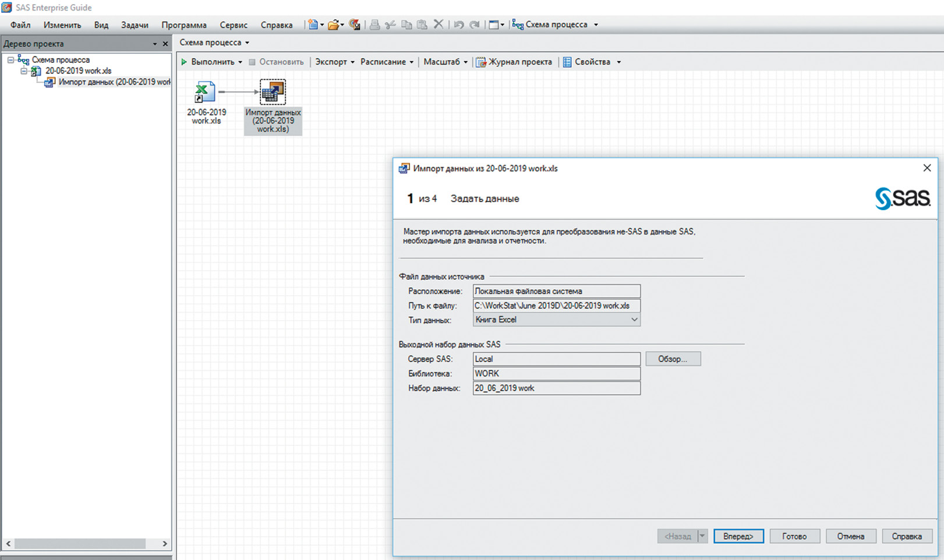Image resolution: width=944 pixels, height=560 pixels.
Task: Click the Схема процесса icon in main toolbar
Action: coord(518,24)
